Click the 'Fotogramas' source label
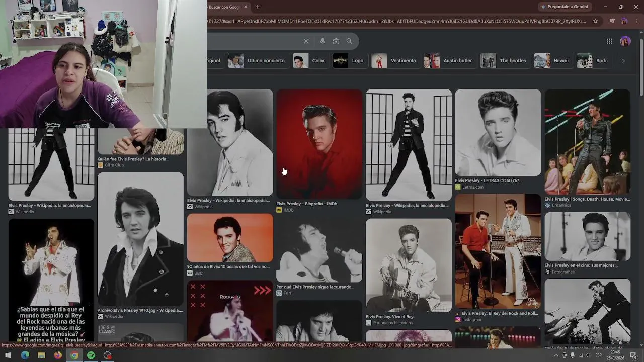644x362 pixels. tap(562, 271)
